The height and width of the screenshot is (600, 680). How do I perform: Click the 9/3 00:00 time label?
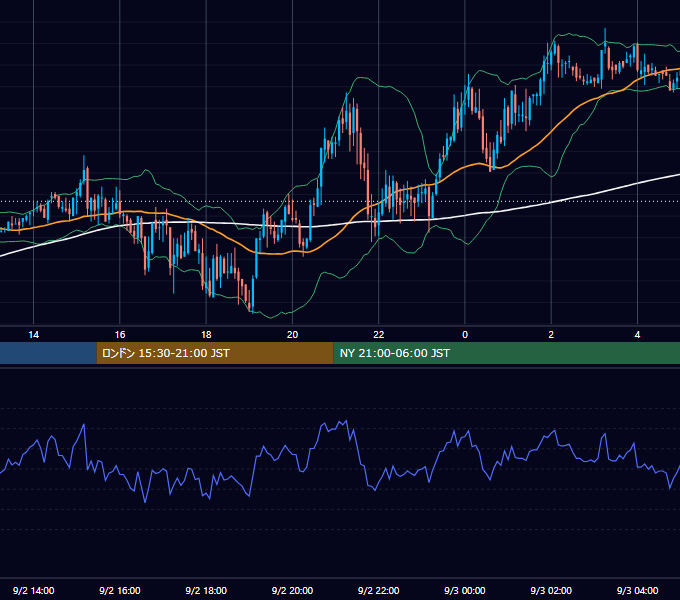coord(465,590)
